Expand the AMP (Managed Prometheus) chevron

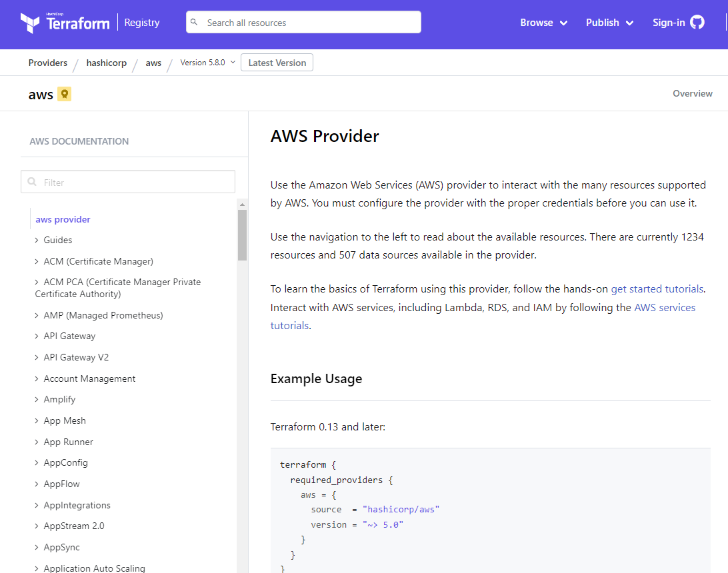(x=37, y=316)
